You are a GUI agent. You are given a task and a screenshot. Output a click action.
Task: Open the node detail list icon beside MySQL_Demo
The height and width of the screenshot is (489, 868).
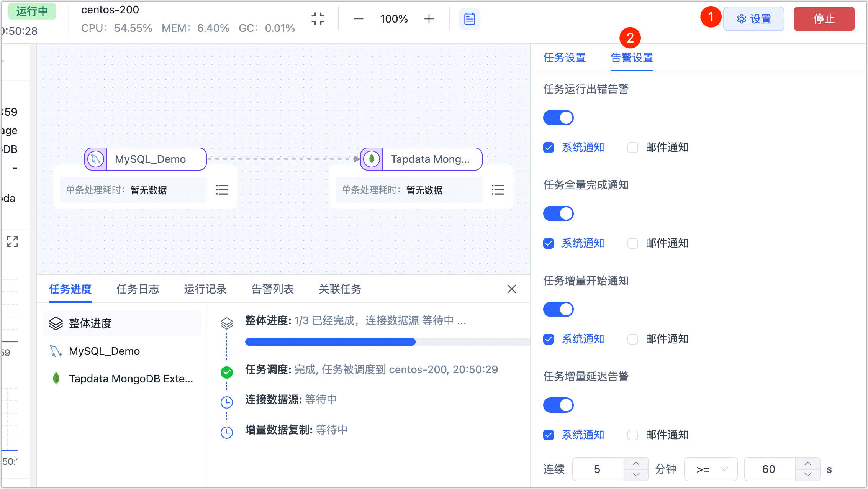click(222, 189)
